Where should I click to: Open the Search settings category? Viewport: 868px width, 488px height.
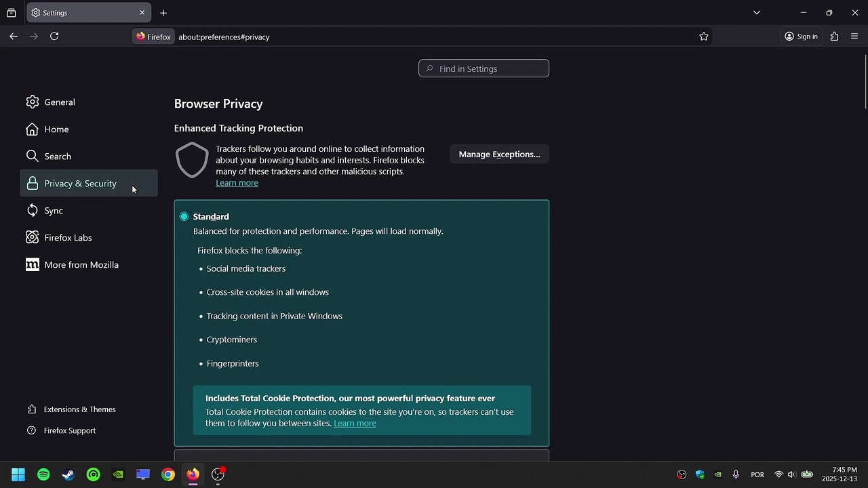(x=89, y=157)
